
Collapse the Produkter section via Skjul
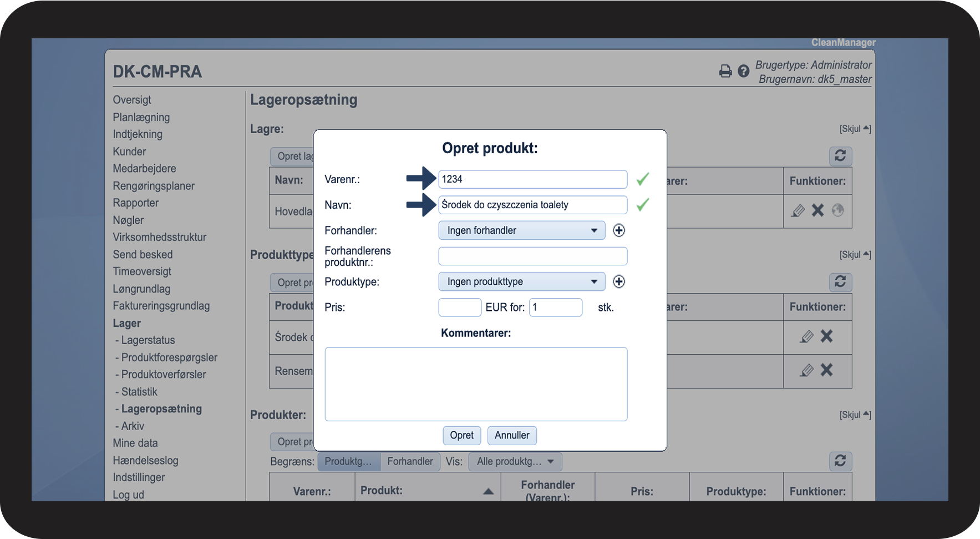pyautogui.click(x=855, y=415)
